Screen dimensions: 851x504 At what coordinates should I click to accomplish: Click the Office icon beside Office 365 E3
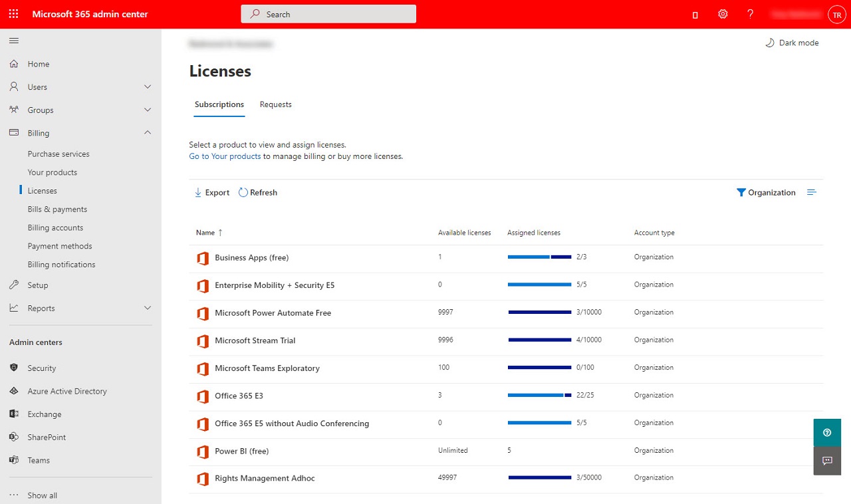pos(203,396)
